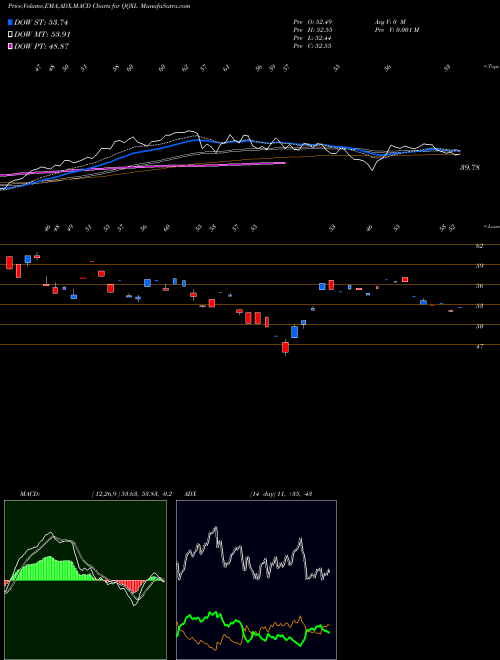Click the lowest red candlestick near 47
This screenshot has width=500, height=660.
coord(285,348)
